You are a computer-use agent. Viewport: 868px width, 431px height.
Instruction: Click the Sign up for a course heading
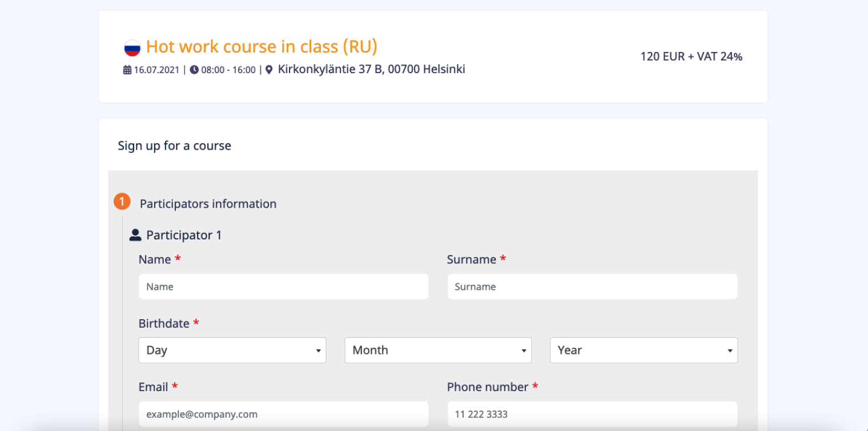pos(174,146)
